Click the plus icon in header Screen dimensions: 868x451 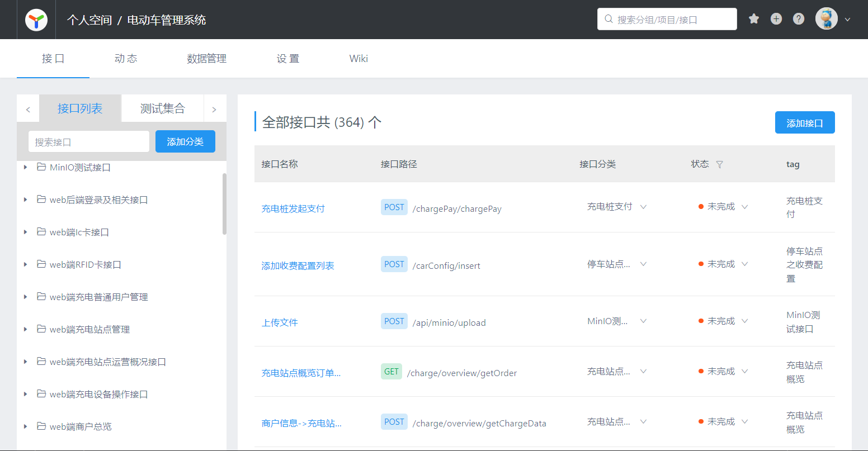776,19
